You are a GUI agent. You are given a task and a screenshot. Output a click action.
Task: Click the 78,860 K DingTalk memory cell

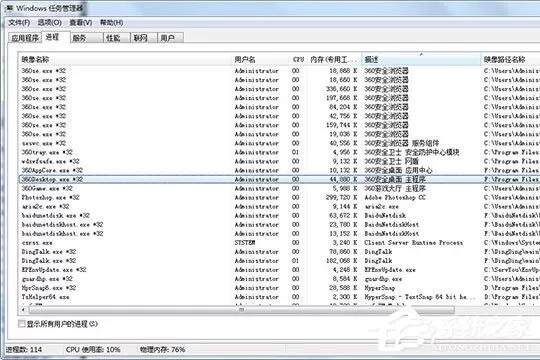[343, 251]
